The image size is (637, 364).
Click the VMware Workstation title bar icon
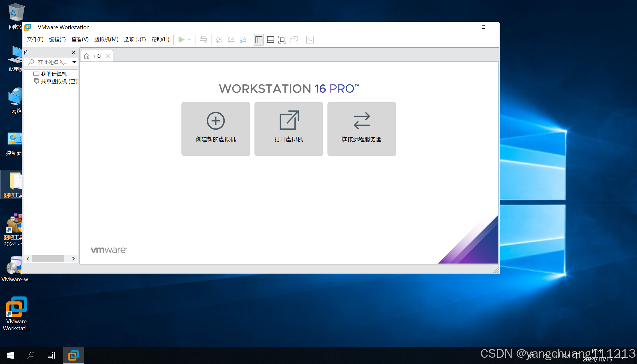(x=27, y=27)
